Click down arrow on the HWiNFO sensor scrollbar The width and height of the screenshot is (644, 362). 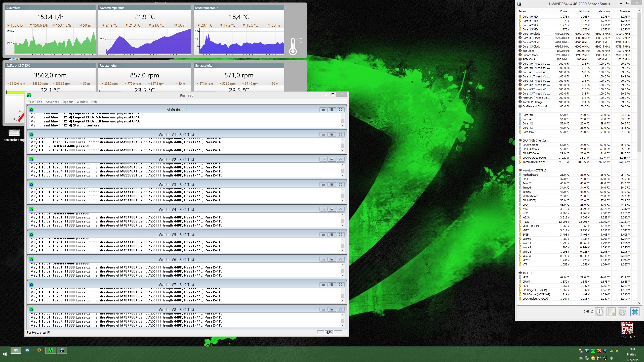[639, 303]
